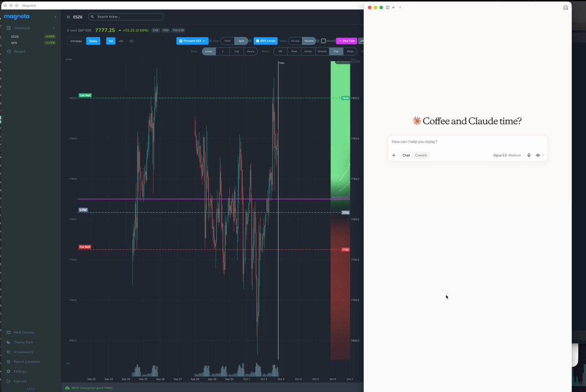Click the plus attachment icon in Claude
Image resolution: width=586 pixels, height=392 pixels.
(393, 155)
